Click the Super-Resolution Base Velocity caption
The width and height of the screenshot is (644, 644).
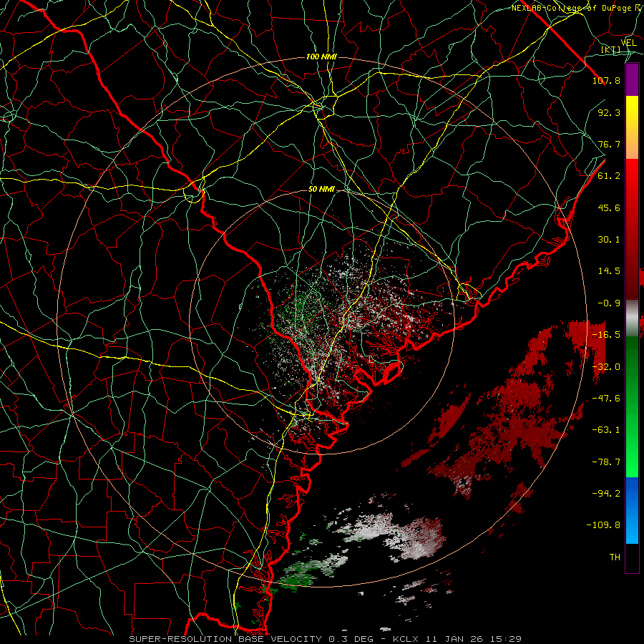tap(326, 639)
